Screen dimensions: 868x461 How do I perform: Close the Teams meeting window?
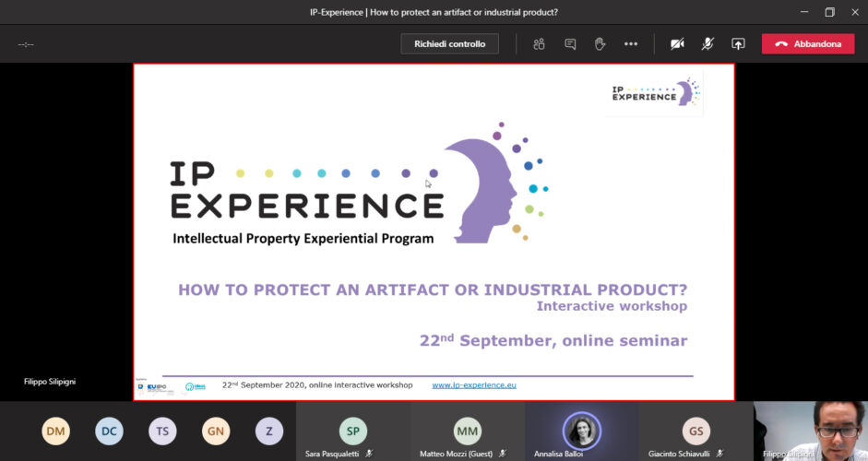click(855, 12)
